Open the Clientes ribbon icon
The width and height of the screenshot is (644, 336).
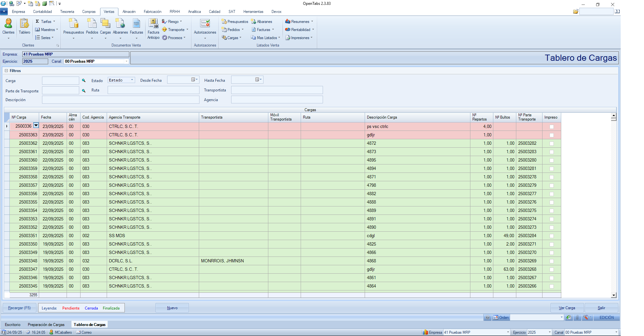tap(8, 26)
